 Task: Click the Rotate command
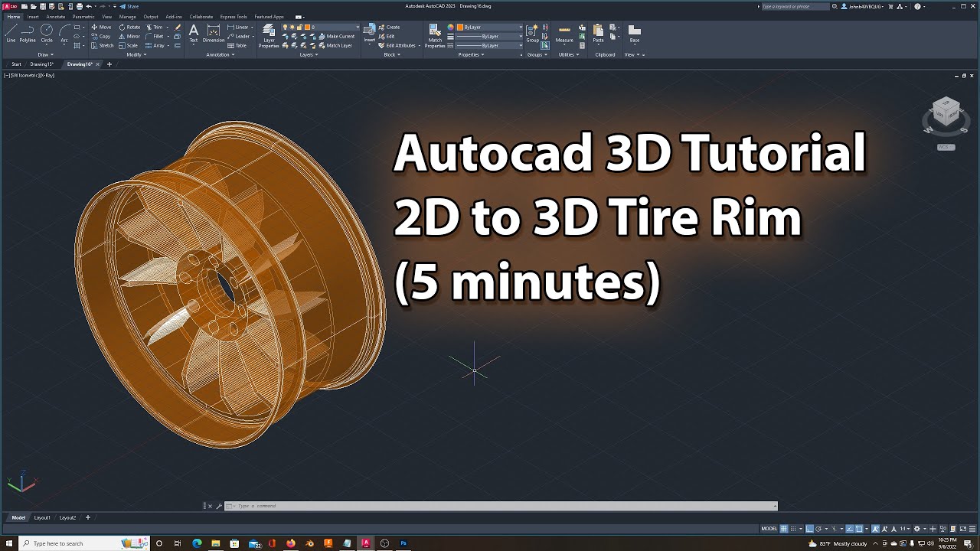[x=130, y=27]
